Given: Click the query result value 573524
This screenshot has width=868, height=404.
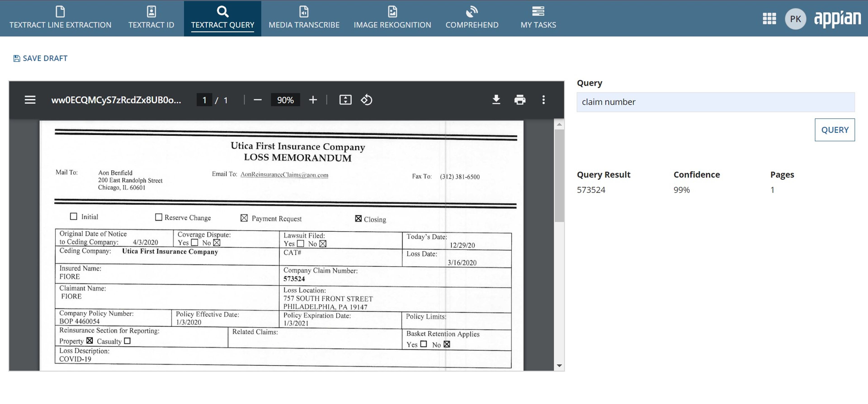Looking at the screenshot, I should coord(591,190).
